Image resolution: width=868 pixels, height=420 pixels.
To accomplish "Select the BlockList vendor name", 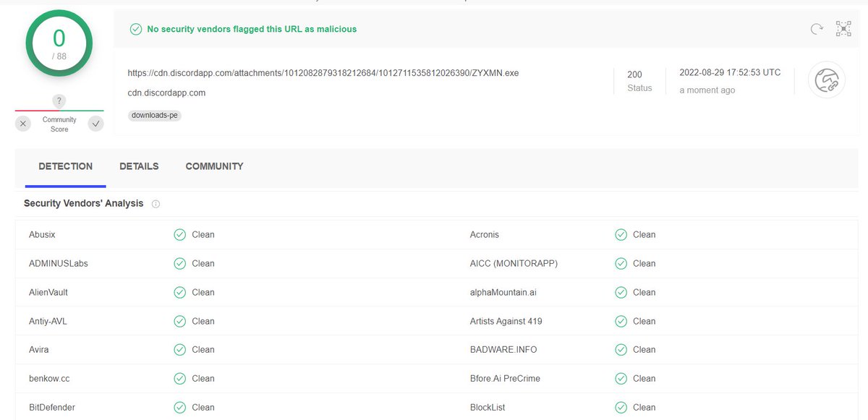I will [488, 407].
